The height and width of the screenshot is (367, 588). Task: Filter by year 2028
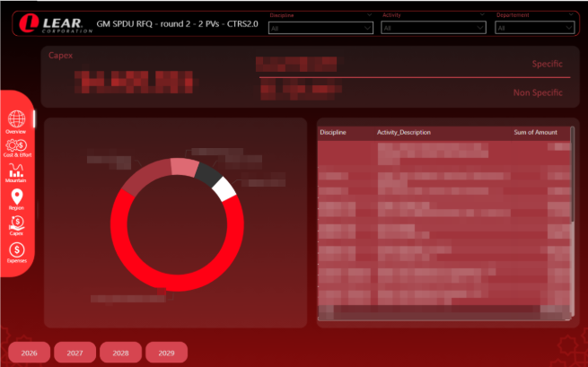(121, 353)
